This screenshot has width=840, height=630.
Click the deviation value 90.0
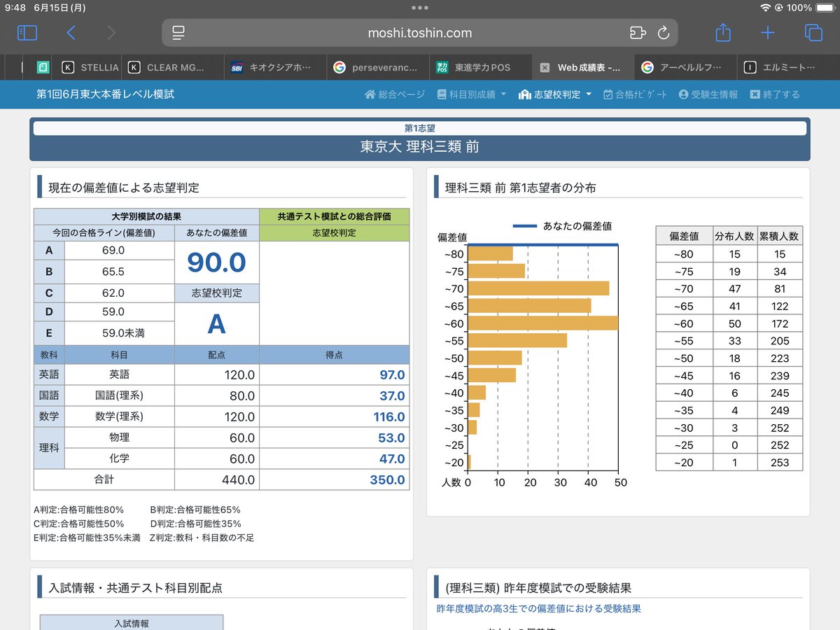click(x=217, y=262)
